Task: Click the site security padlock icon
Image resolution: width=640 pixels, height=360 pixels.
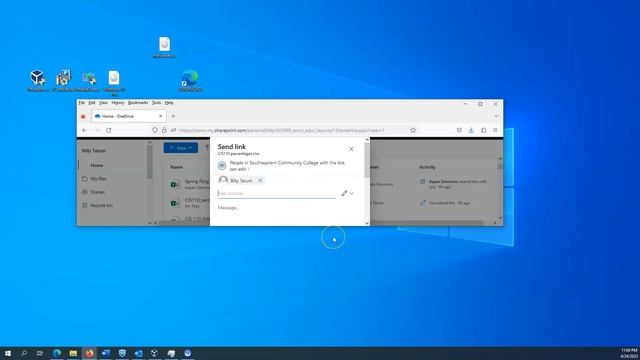Action: click(164, 130)
